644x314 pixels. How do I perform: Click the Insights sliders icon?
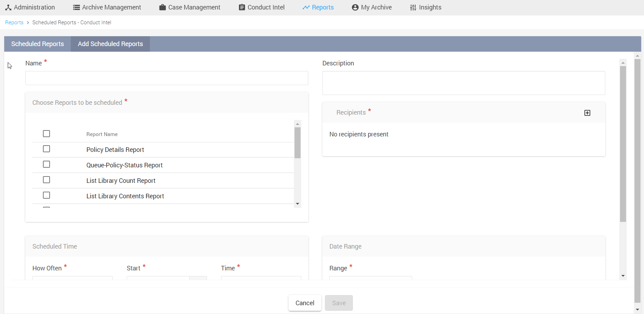click(413, 7)
